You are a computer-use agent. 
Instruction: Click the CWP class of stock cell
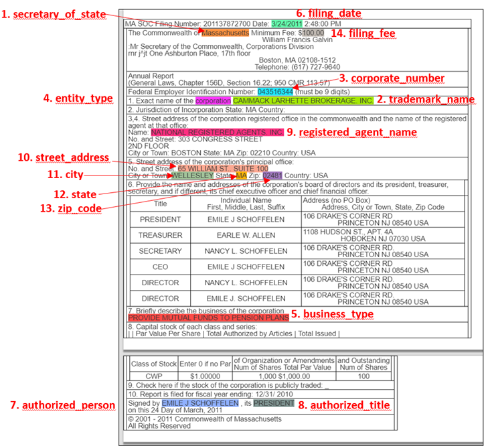(154, 376)
